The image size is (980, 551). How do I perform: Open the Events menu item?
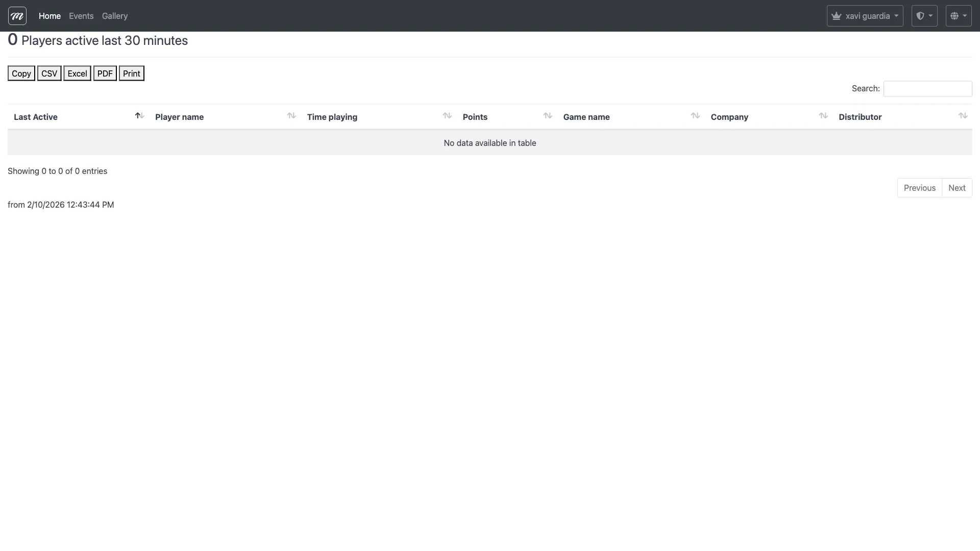pos(81,16)
